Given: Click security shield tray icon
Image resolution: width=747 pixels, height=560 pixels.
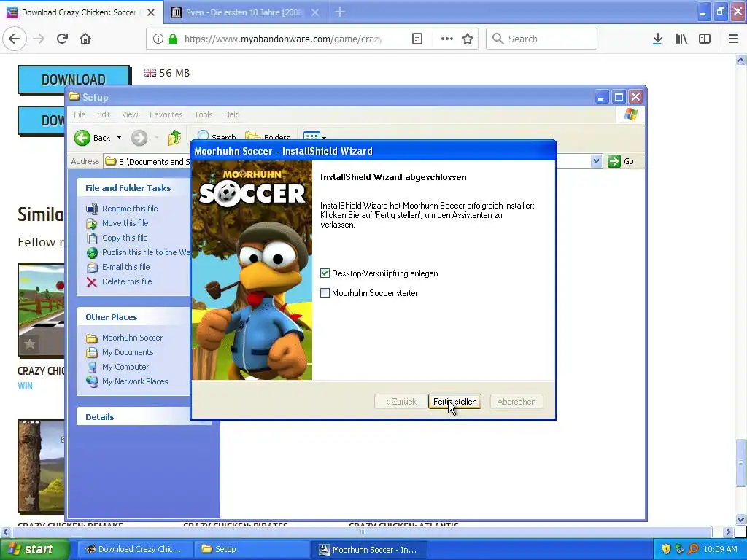Looking at the screenshot, I should [x=666, y=549].
